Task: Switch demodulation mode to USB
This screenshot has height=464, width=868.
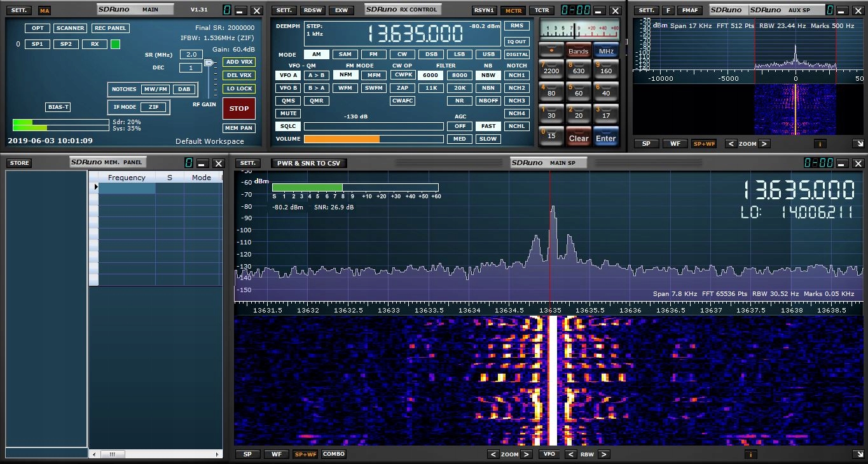Action: tap(488, 54)
